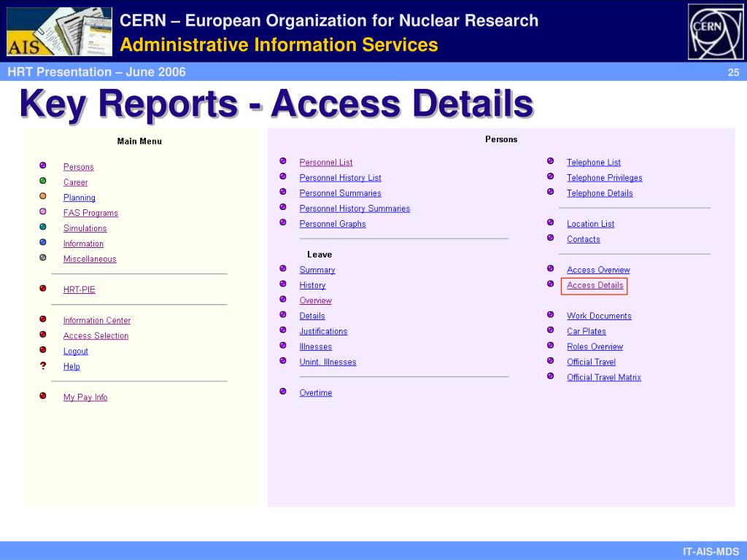Open Personnel Summaries report
The height and width of the screenshot is (560, 747).
[341, 193]
